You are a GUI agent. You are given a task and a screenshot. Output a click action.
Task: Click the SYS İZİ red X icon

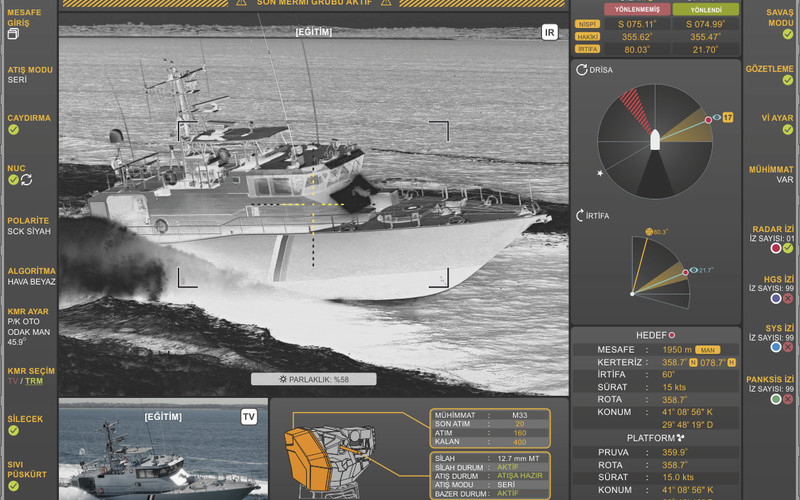(788, 347)
